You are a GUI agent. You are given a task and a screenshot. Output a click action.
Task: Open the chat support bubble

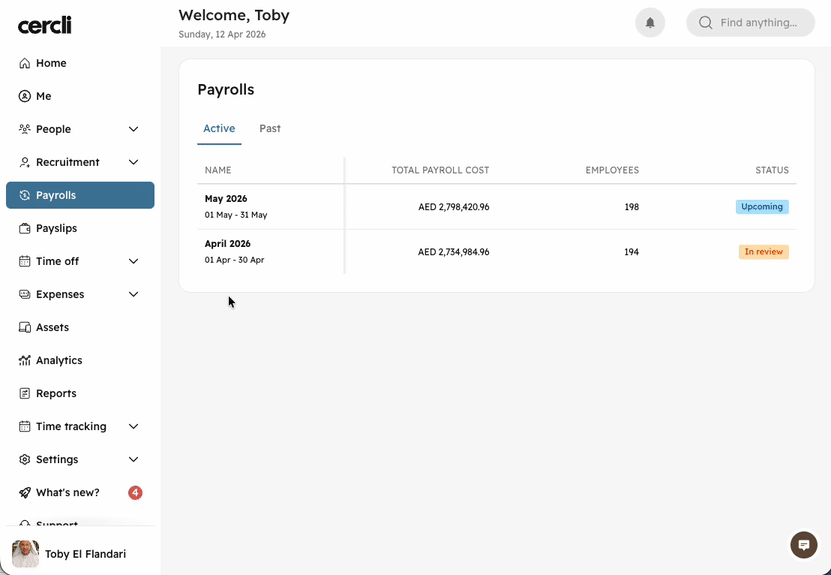[x=803, y=545]
